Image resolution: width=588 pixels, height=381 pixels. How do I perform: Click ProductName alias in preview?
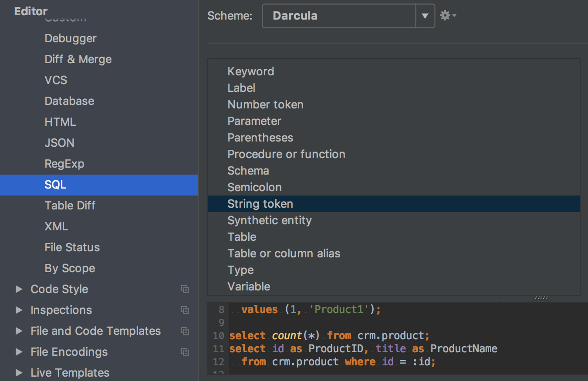click(x=464, y=349)
